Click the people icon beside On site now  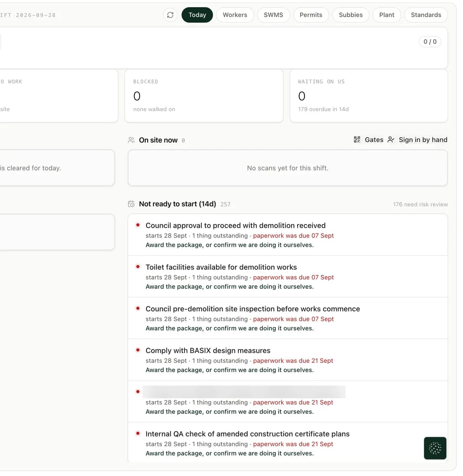[x=131, y=140]
